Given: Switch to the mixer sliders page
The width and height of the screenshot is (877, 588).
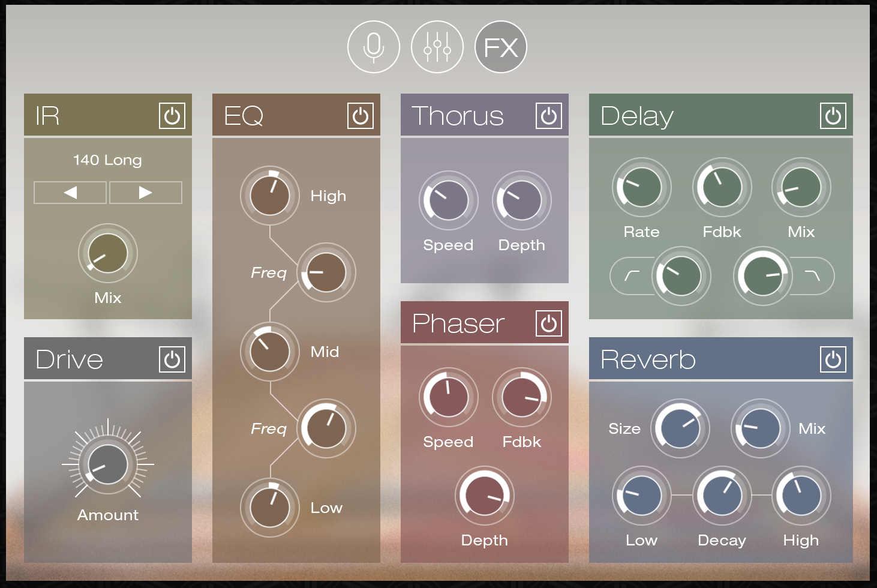Looking at the screenshot, I should (x=437, y=47).
